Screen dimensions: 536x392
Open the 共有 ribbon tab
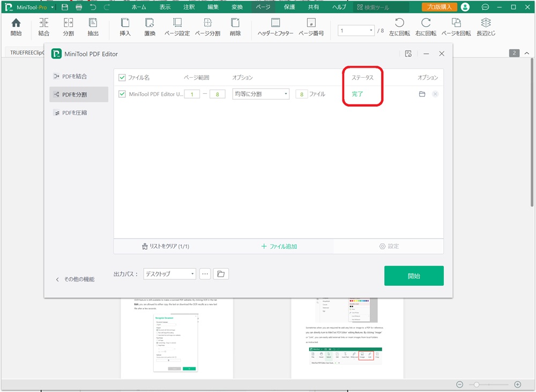[313, 7]
